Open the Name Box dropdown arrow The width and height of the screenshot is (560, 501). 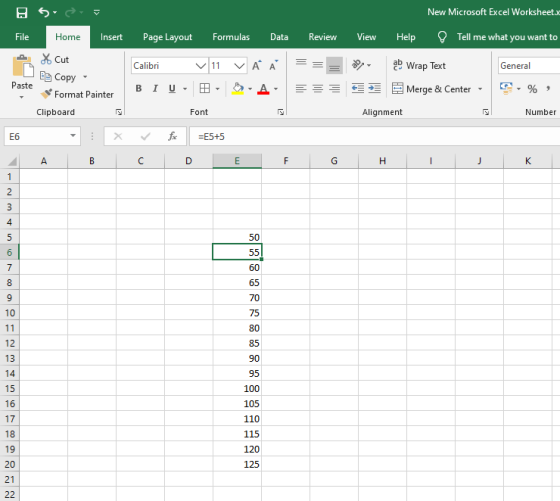pos(73,136)
